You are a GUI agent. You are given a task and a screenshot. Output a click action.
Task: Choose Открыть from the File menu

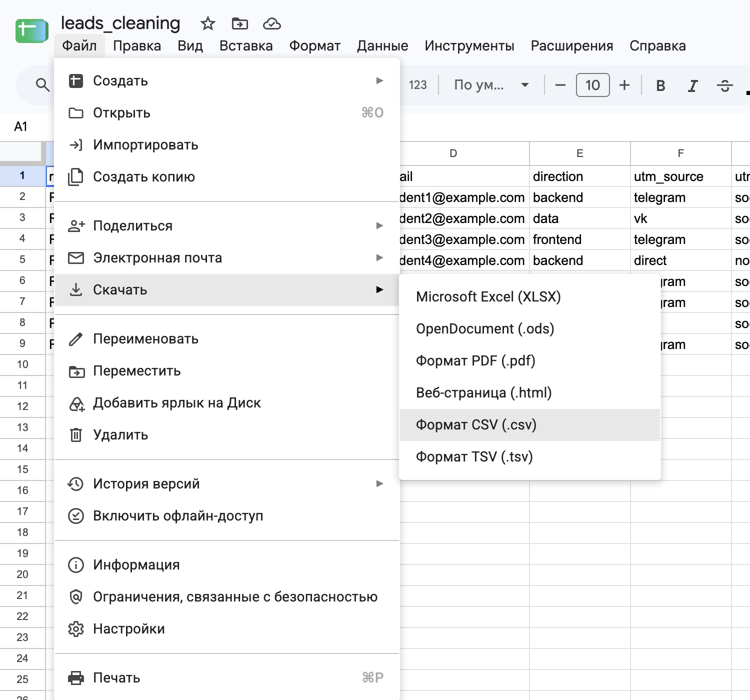click(x=226, y=113)
